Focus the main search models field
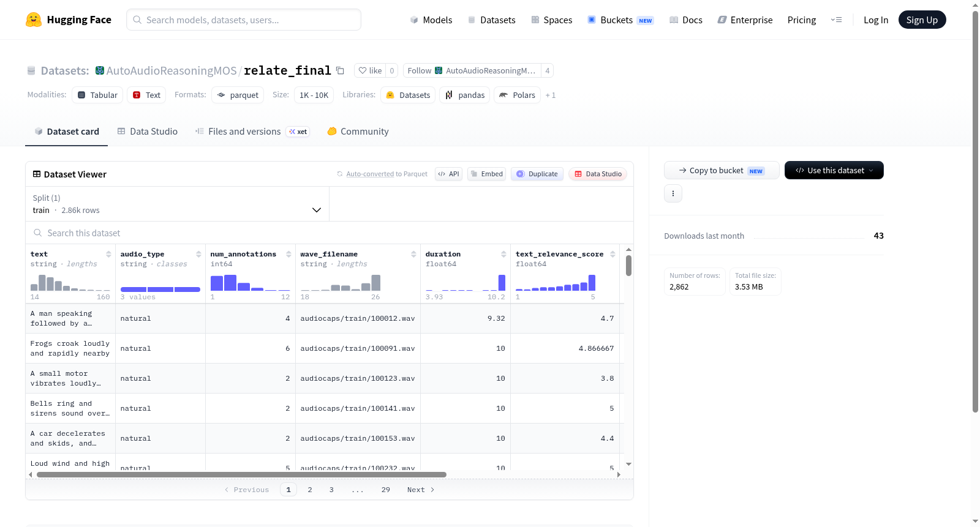 [244, 20]
